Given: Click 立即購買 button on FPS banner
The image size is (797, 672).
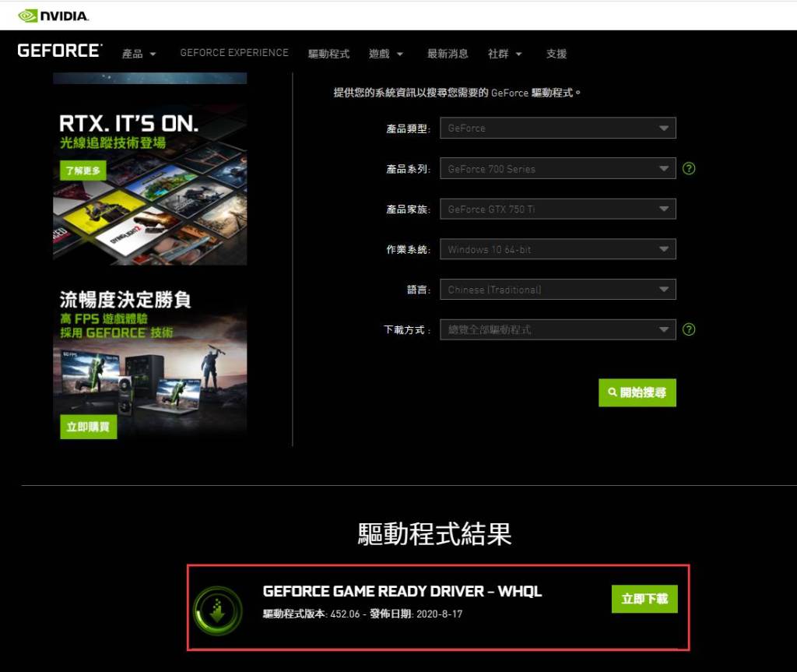Looking at the screenshot, I should pyautogui.click(x=88, y=427).
